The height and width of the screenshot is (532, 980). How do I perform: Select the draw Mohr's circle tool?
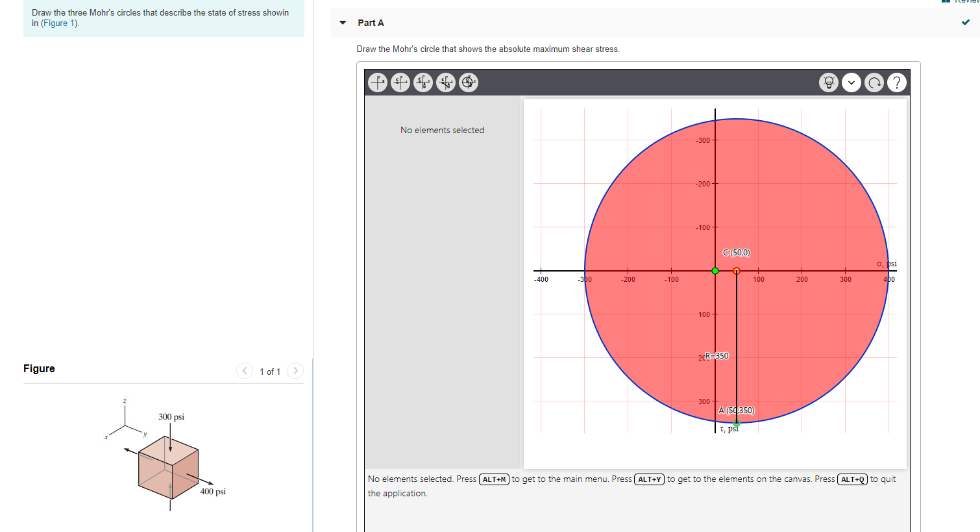click(469, 82)
